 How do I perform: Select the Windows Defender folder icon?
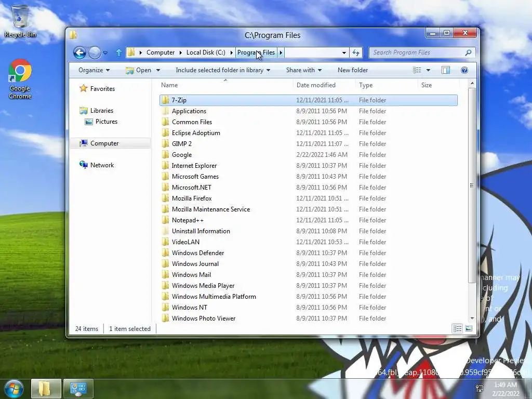165,253
